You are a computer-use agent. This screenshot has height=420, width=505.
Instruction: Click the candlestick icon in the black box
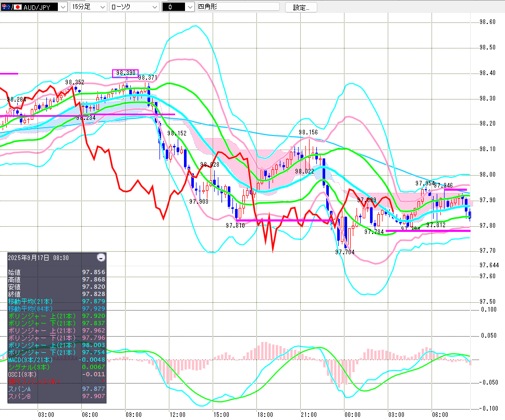point(171,7)
